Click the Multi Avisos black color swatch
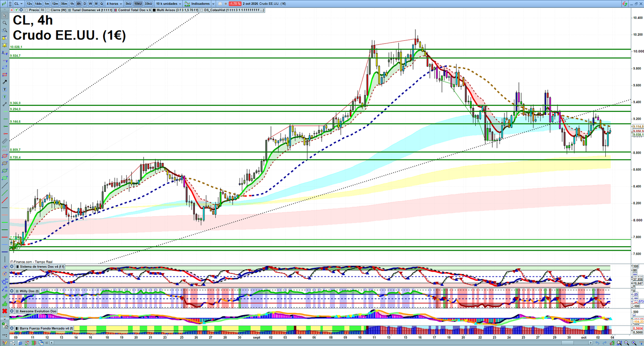 (x=155, y=10)
